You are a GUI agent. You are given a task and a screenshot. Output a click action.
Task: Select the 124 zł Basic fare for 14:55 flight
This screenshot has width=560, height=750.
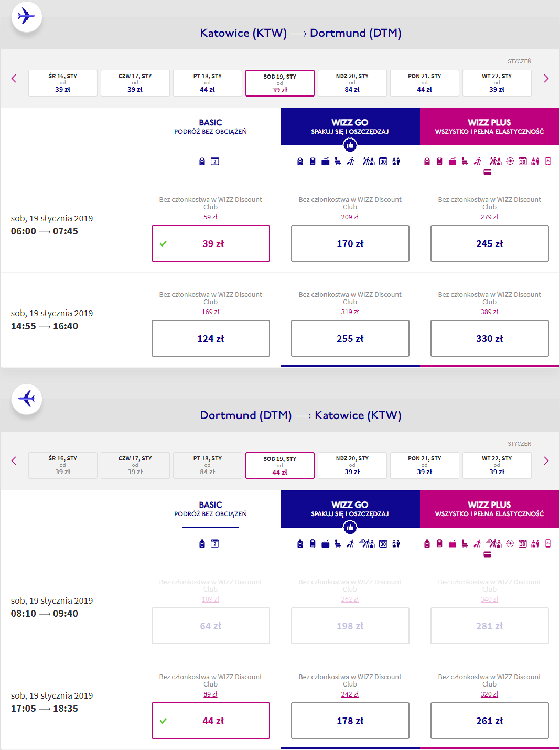(x=210, y=338)
